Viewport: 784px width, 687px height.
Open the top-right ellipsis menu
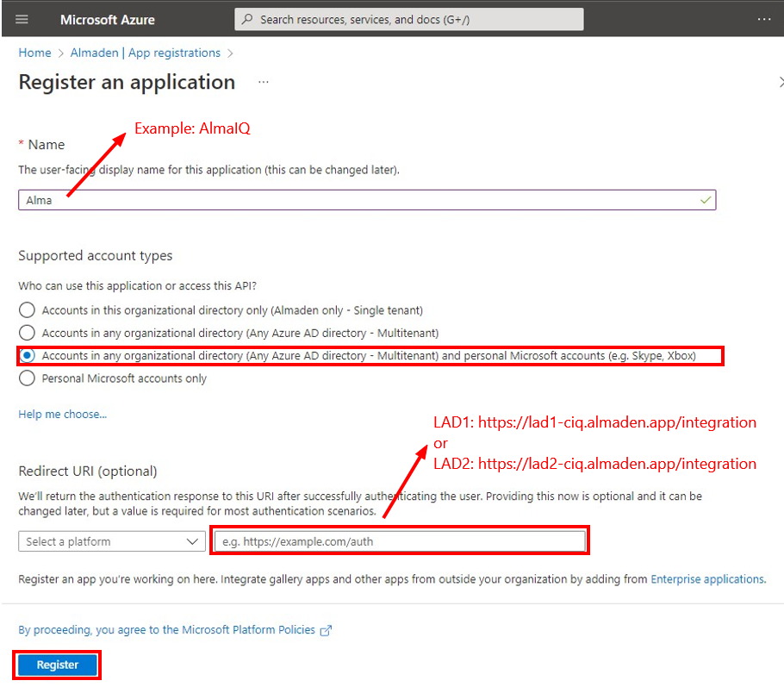click(763, 19)
